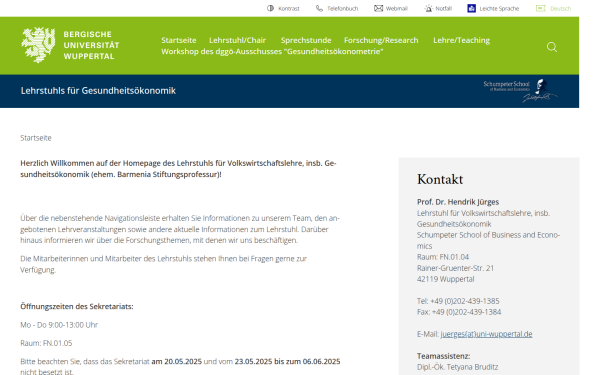Open the Sprechstunde menu item
Image resolution: width=600 pixels, height=375 pixels.
pyautogui.click(x=306, y=40)
